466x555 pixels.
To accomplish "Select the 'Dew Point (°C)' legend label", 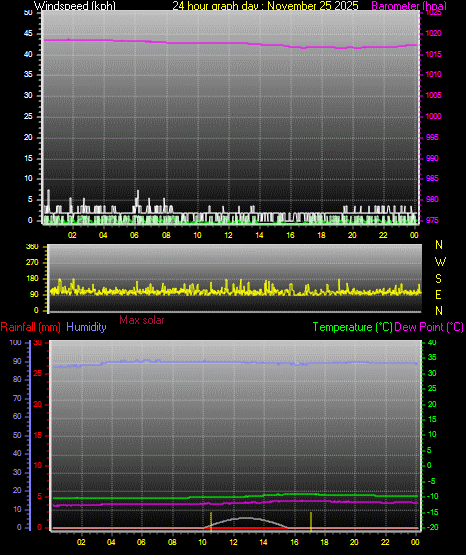I will point(429,327).
